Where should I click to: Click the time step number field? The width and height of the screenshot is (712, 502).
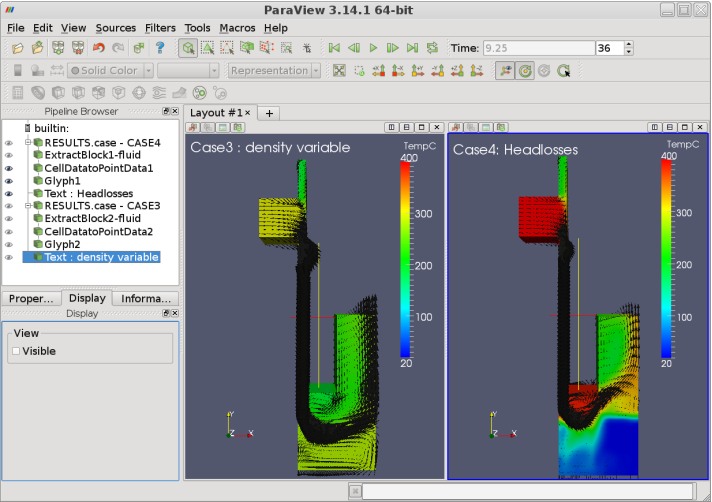point(608,48)
